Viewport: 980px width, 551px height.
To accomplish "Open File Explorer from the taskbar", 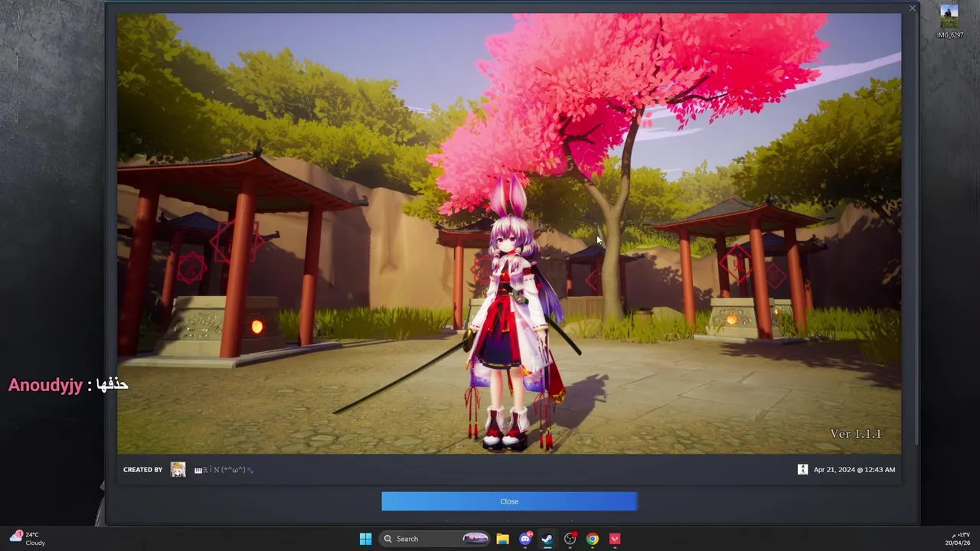I will tap(502, 539).
